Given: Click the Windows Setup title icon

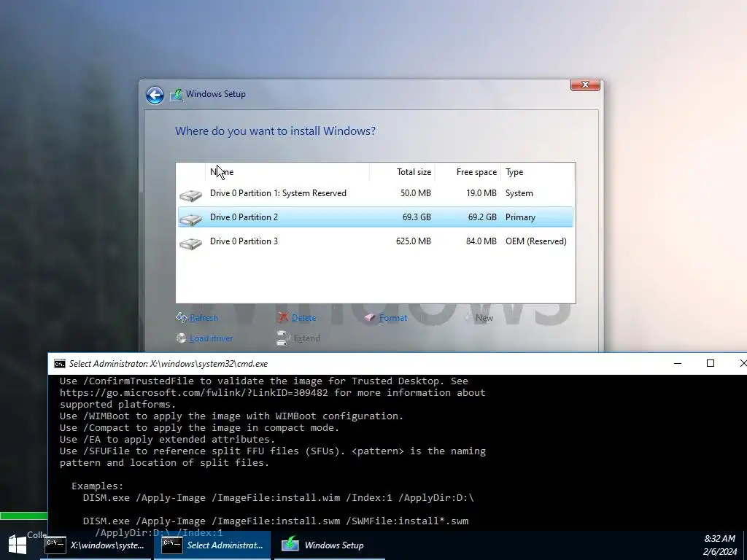Looking at the screenshot, I should pos(177,94).
